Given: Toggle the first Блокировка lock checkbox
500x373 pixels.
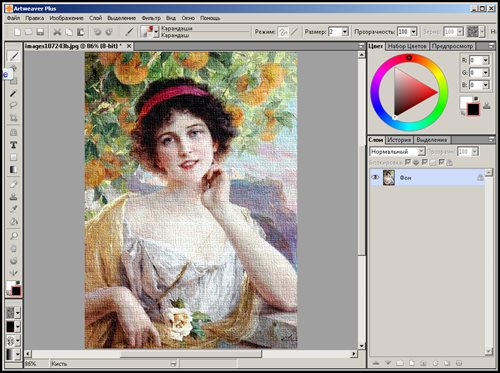Looking at the screenshot, I should (x=408, y=162).
